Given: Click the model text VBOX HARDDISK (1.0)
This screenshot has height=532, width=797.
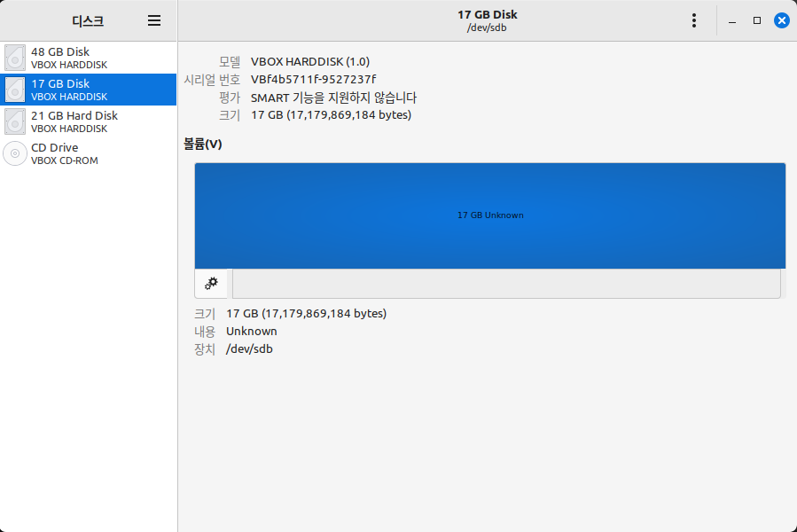Looking at the screenshot, I should coord(310,61).
